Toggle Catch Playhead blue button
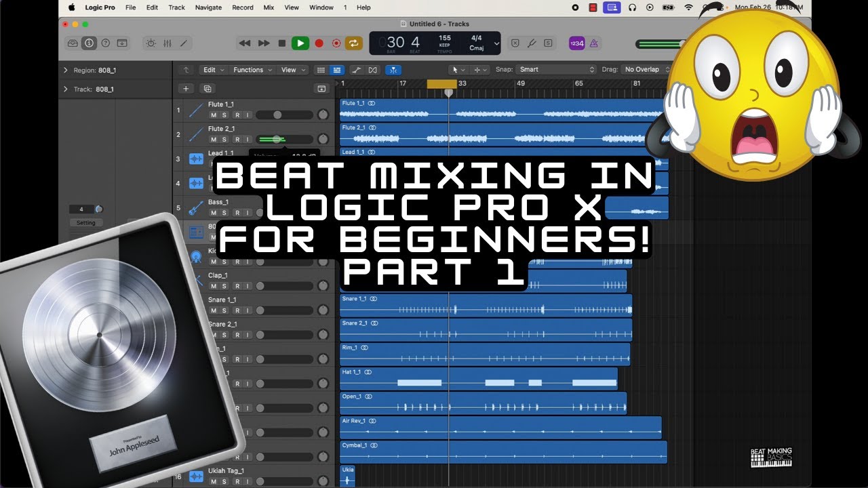 393,70
